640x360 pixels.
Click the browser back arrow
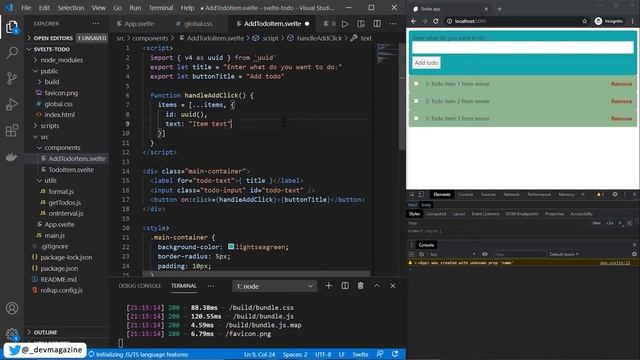413,21
